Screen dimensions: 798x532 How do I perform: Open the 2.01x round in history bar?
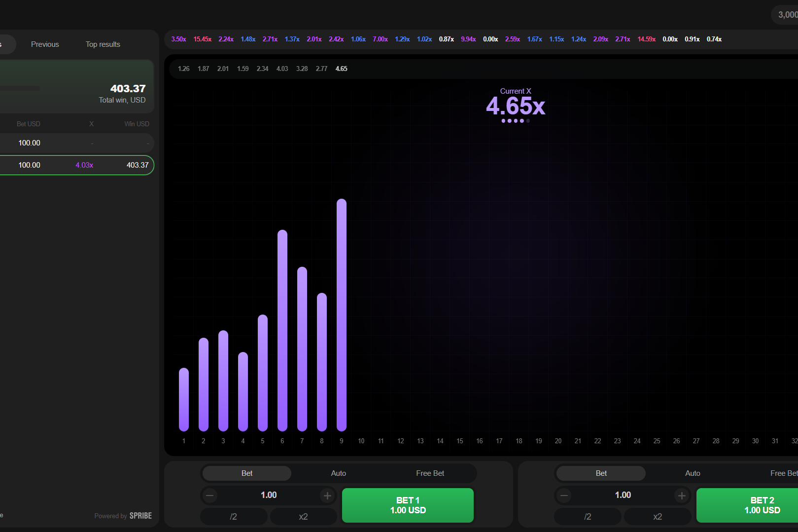click(314, 39)
